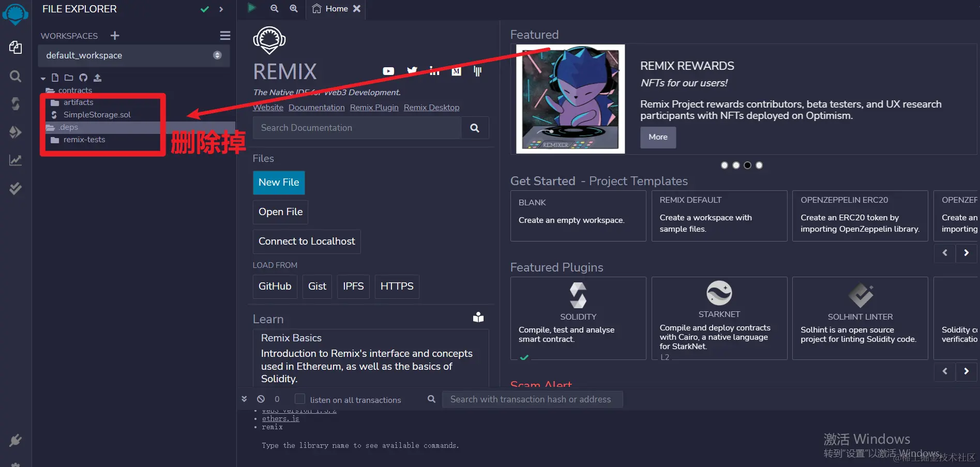Image resolution: width=980 pixels, height=467 pixels.
Task: Create a new file icon in explorer
Action: coord(55,78)
